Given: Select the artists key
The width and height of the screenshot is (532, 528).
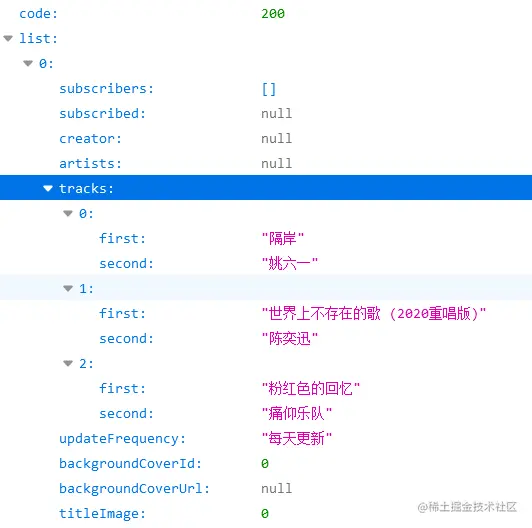Looking at the screenshot, I should [x=90, y=164].
